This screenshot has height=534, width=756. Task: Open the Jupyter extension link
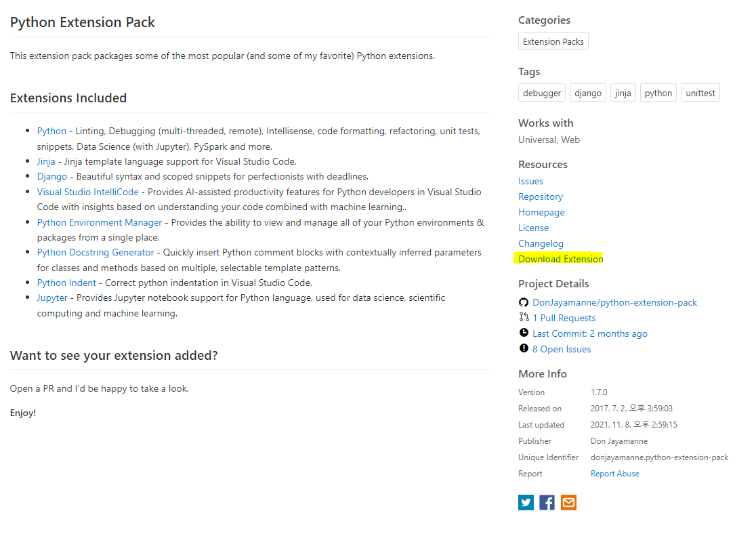pos(52,297)
